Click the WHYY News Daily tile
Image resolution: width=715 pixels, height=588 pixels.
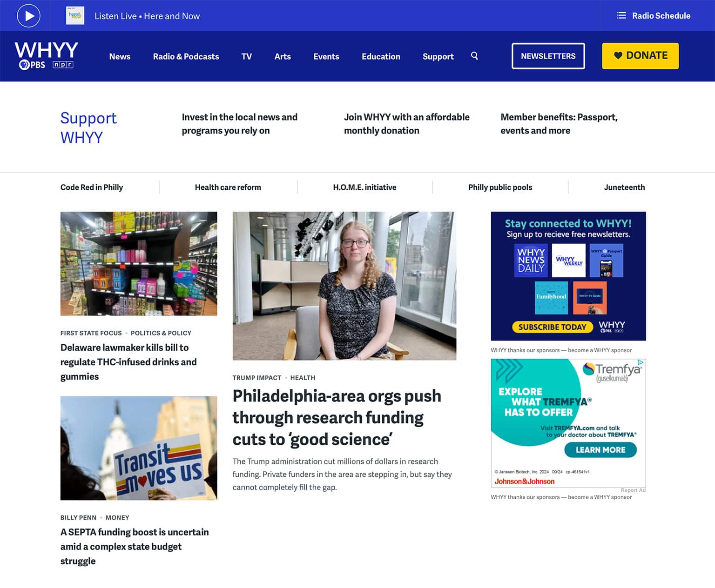tap(531, 261)
